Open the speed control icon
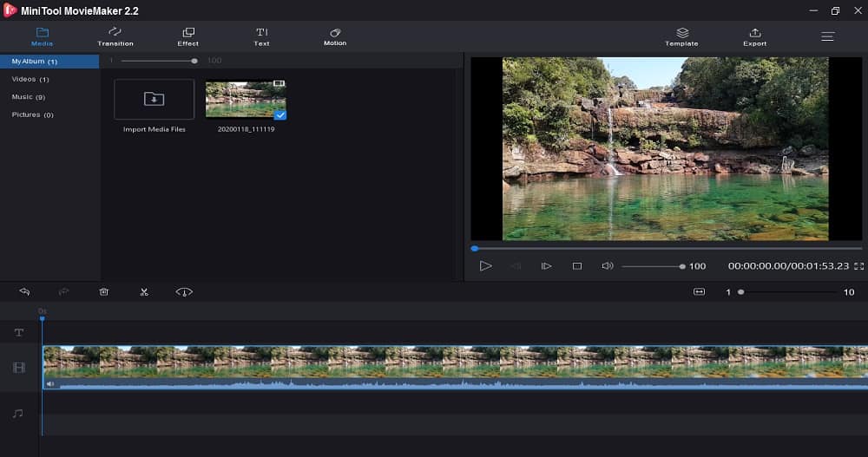 coord(184,291)
